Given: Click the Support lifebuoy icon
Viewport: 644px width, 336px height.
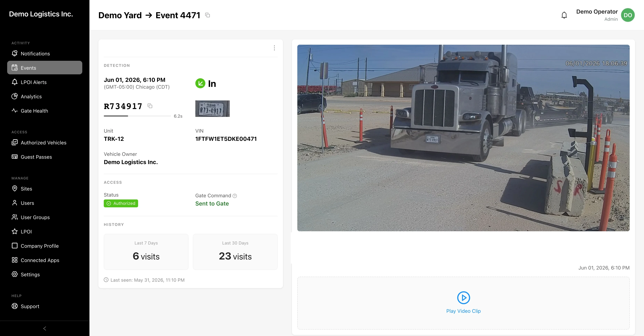Looking at the screenshot, I should [x=15, y=306].
